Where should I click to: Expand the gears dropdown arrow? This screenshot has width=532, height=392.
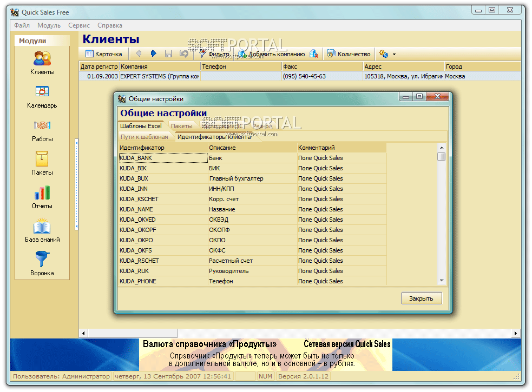[394, 54]
